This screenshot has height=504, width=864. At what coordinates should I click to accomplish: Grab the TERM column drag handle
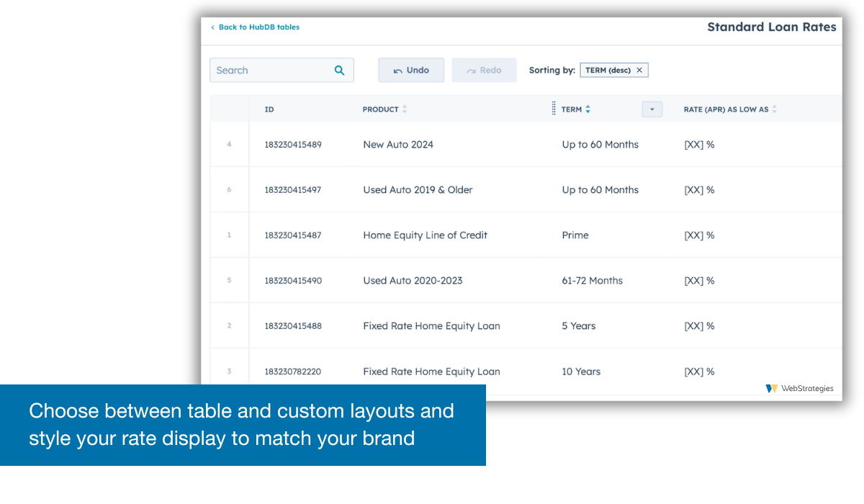pyautogui.click(x=554, y=108)
